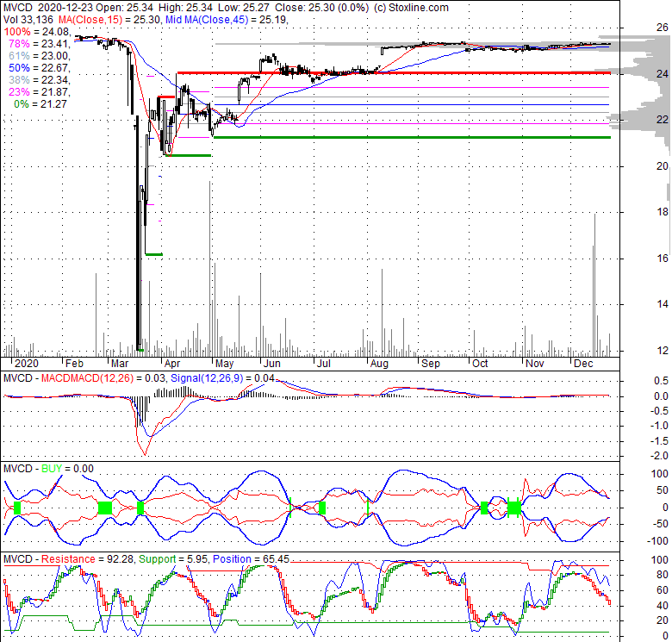The width and height of the screenshot is (672, 642).
Task: Click the 18 price axis label
Action: (x=663, y=211)
